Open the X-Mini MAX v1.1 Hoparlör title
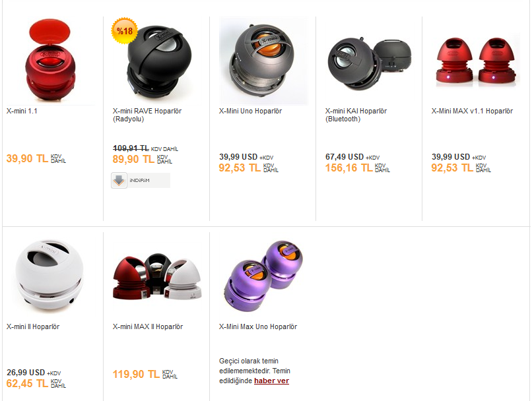This screenshot has width=532, height=401. click(473, 111)
